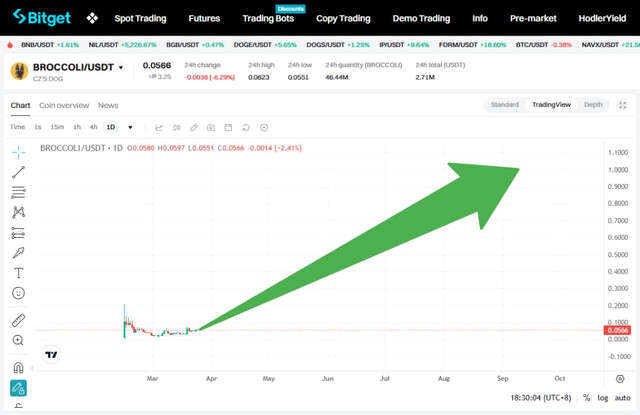Viewport: 640px width, 415px height.
Task: Click the BROCCOLI/USDT 1D chart legend
Action: (81, 148)
